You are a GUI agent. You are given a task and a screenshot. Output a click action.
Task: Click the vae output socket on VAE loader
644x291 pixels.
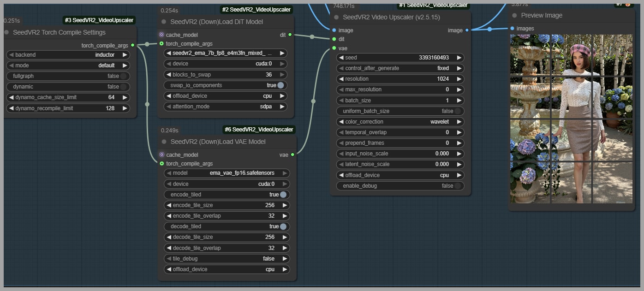(x=292, y=154)
